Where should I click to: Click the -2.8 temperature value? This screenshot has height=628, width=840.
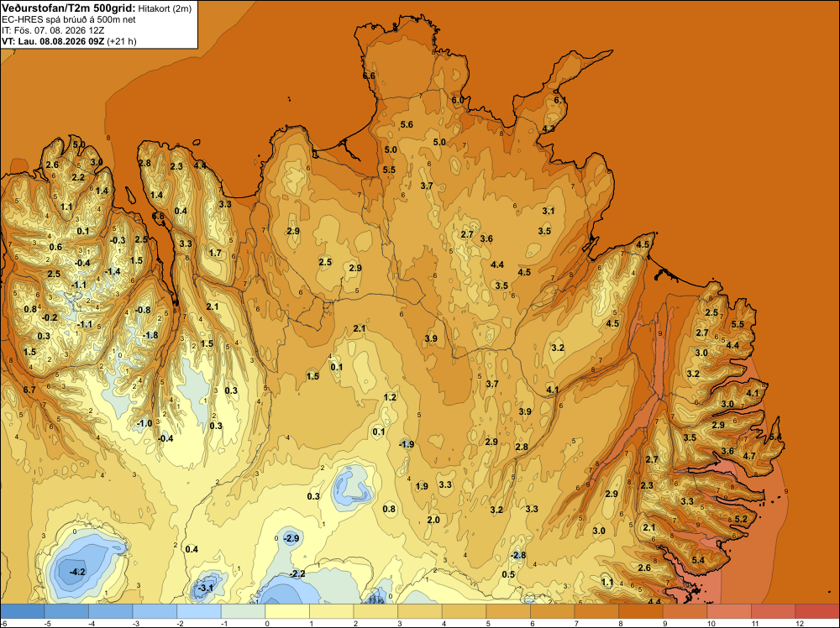point(518,555)
